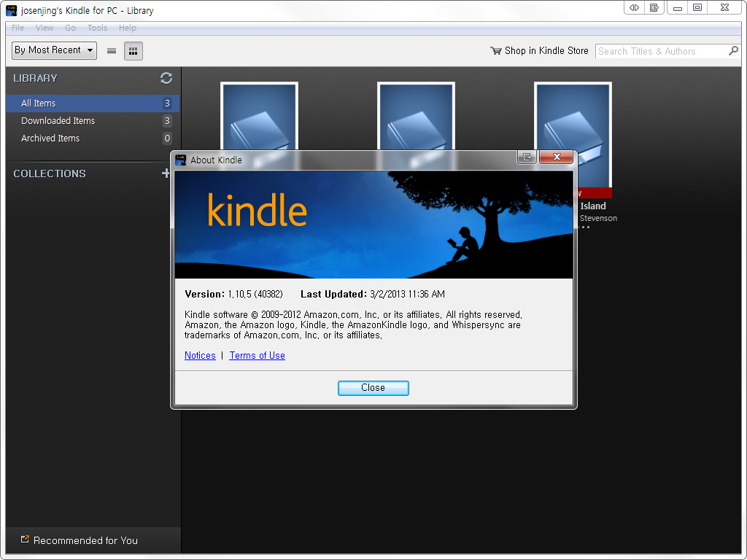Open the Tools menu

click(x=97, y=28)
